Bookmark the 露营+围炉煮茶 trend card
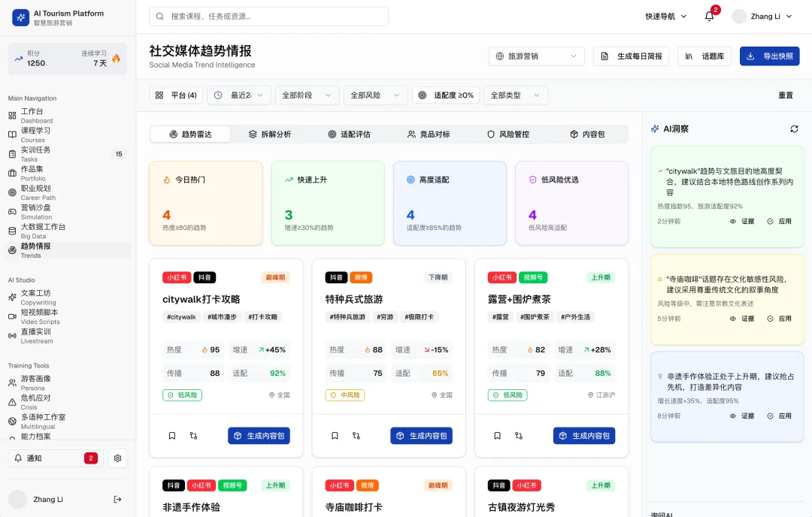 tap(497, 436)
